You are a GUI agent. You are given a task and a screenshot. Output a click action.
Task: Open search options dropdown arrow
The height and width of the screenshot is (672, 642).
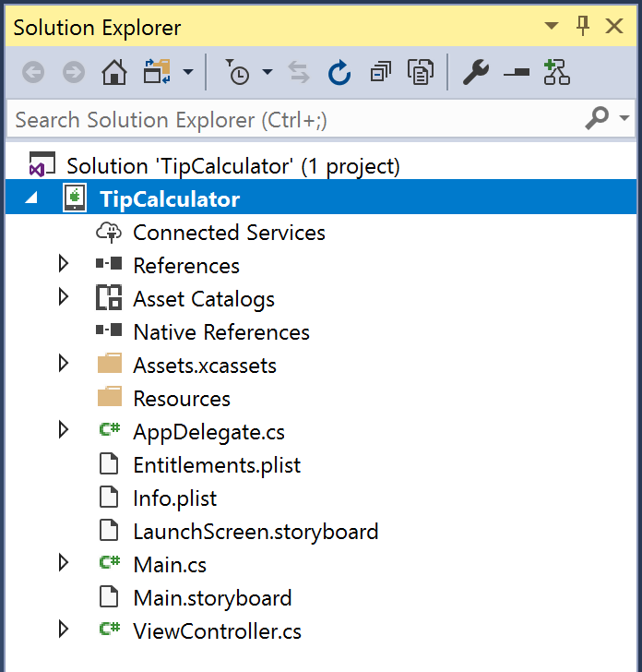(624, 118)
